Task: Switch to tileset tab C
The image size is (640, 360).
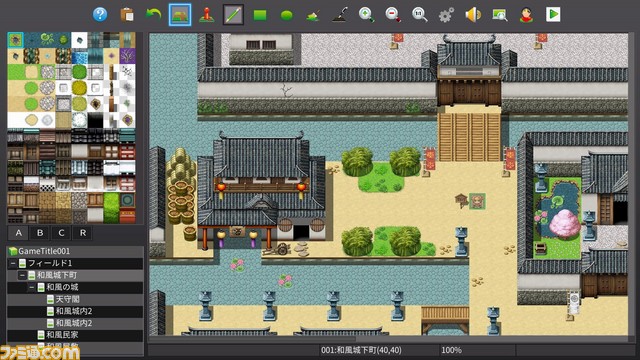Action: click(61, 233)
